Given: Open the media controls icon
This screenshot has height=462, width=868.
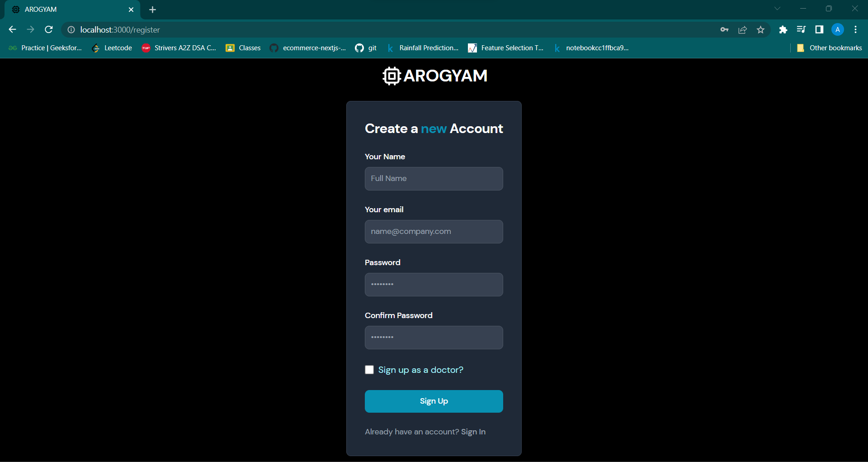Looking at the screenshot, I should (x=801, y=29).
